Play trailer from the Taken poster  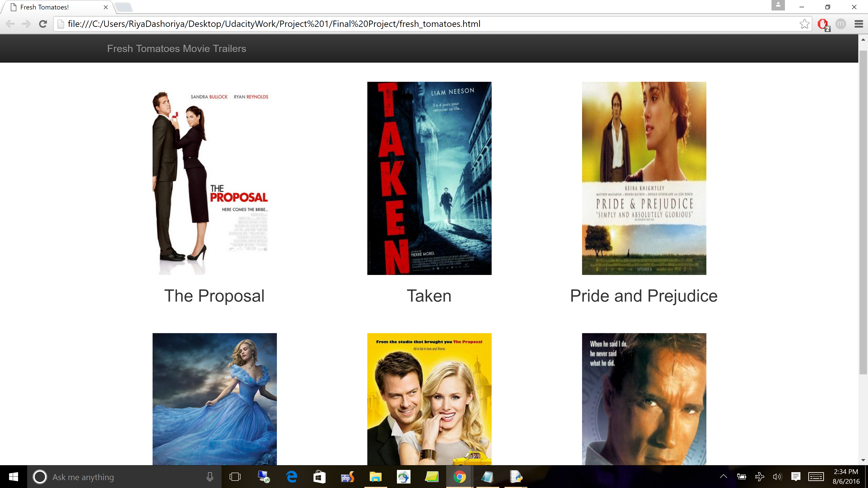coord(429,178)
